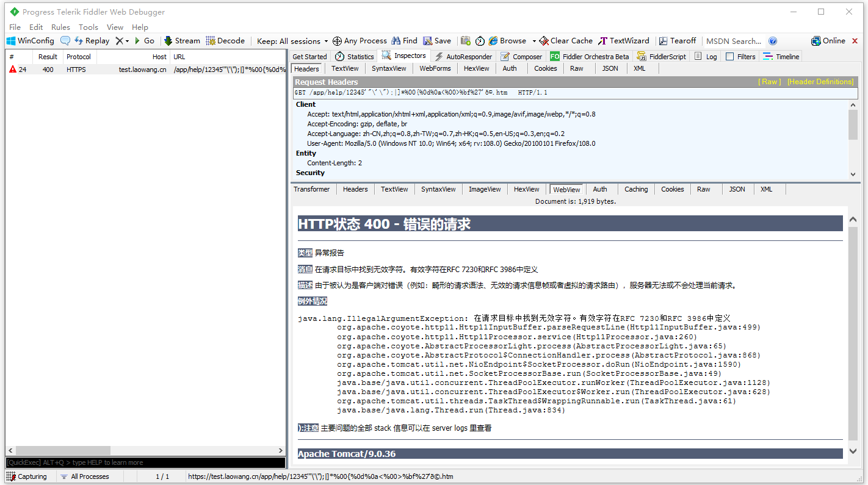Open the Help menu

click(140, 27)
